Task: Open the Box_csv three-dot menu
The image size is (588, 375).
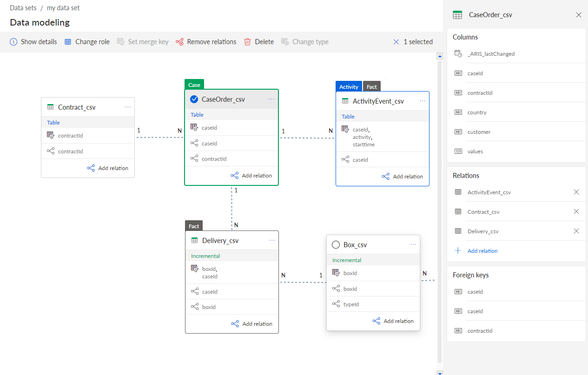Action: click(413, 245)
